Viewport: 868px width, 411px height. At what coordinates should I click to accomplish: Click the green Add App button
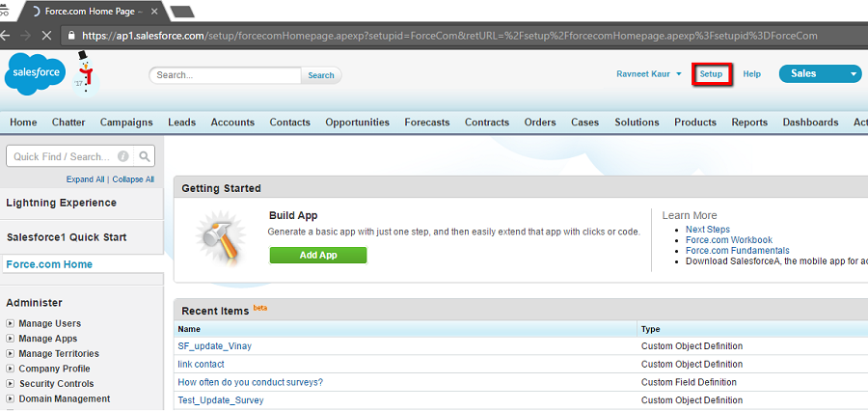click(318, 256)
